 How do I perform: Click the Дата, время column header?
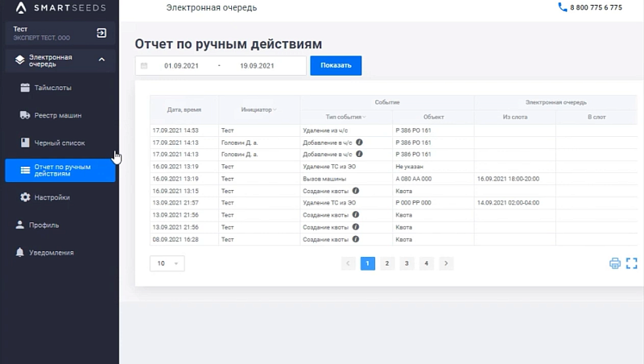[x=184, y=110]
